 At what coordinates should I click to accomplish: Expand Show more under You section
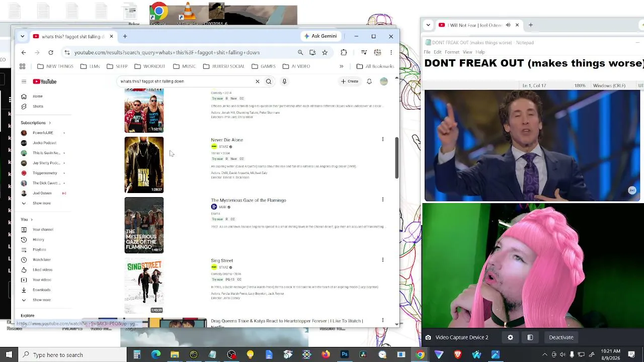41,300
